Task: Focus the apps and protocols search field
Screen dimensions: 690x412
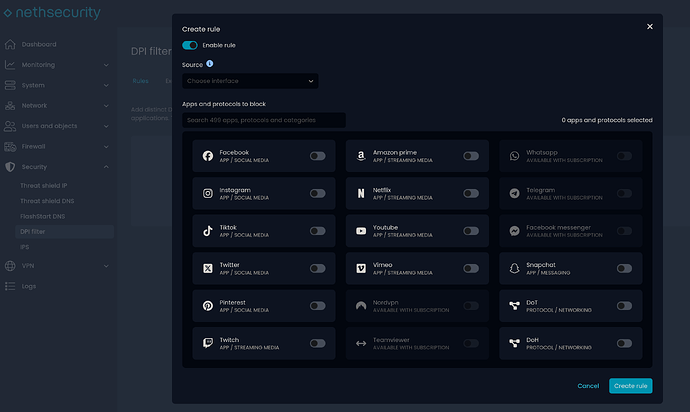Action: click(264, 120)
